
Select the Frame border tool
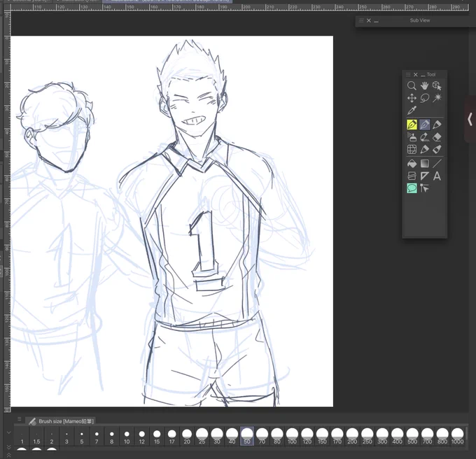pyautogui.click(x=412, y=176)
